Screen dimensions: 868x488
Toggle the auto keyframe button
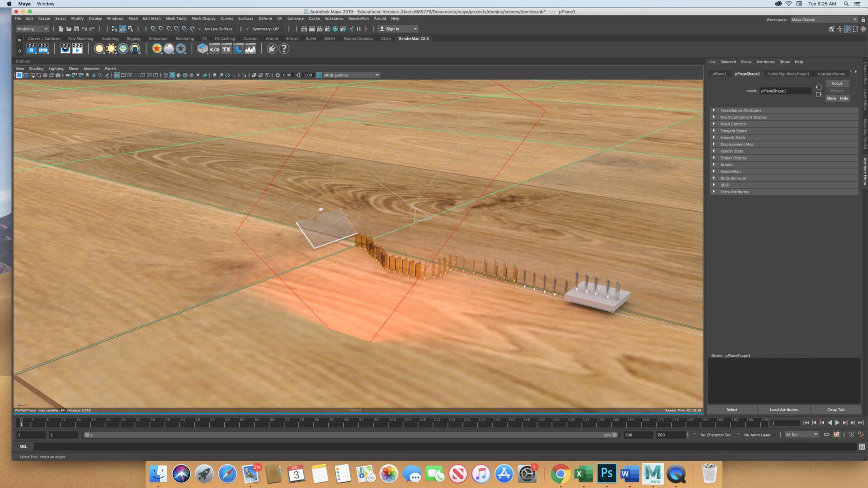click(x=851, y=435)
